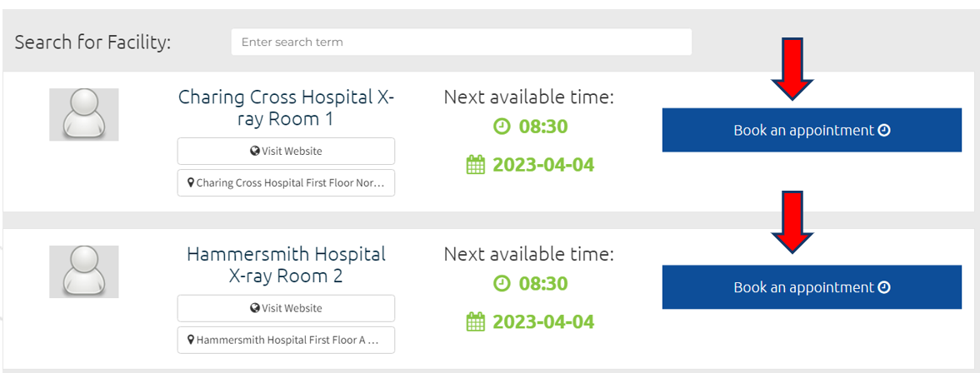Viewport: 980px width, 373px height.
Task: Click the Charing Cross avatar placeholder image
Action: tap(83, 114)
